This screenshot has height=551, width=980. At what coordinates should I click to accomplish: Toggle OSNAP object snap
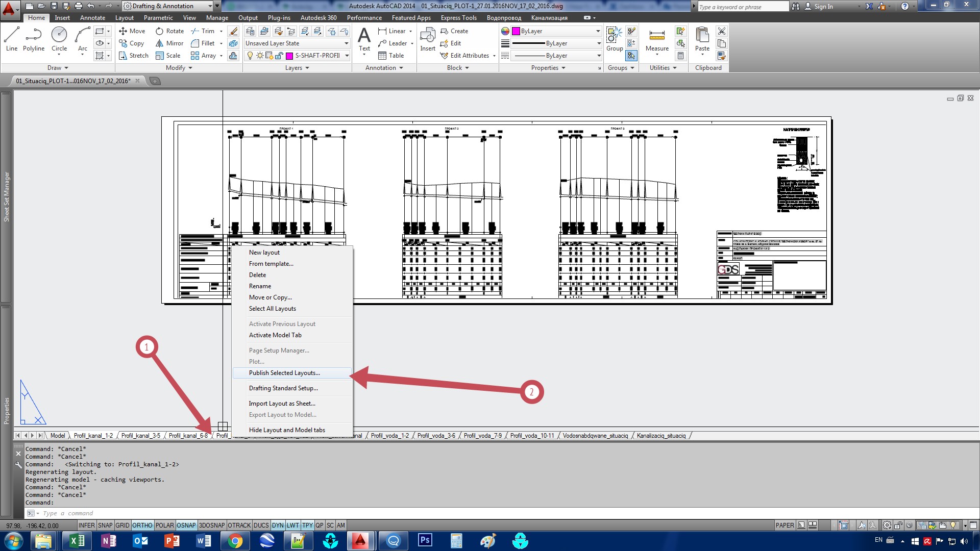186,525
